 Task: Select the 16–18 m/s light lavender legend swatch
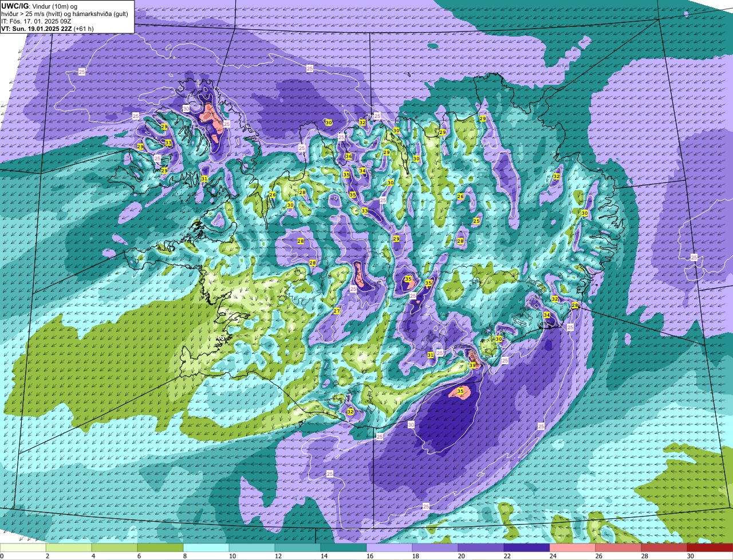click(389, 548)
